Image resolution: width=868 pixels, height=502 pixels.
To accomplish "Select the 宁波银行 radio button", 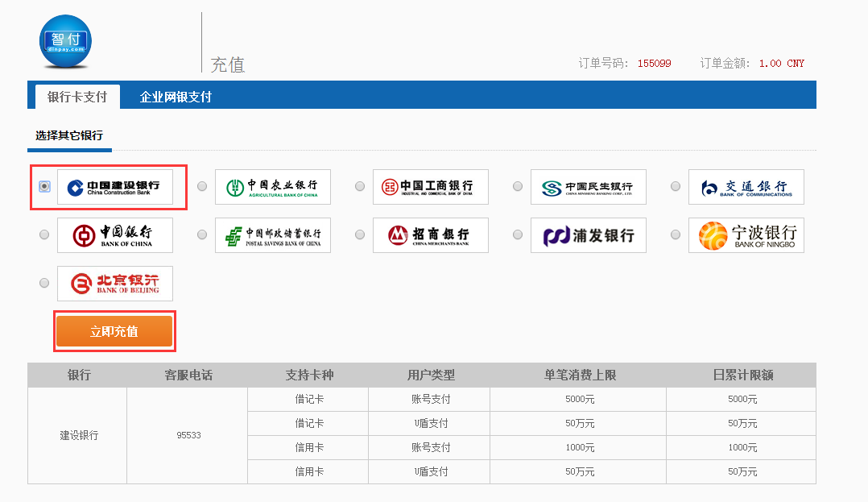I will (x=676, y=235).
